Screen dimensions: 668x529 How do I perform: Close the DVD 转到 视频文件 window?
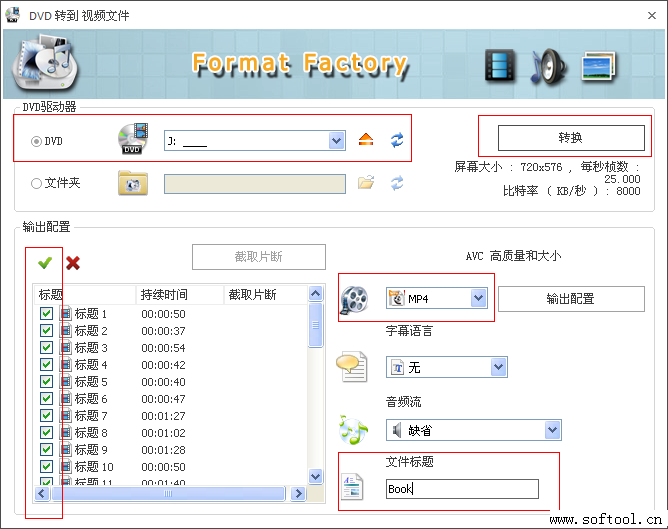click(652, 16)
